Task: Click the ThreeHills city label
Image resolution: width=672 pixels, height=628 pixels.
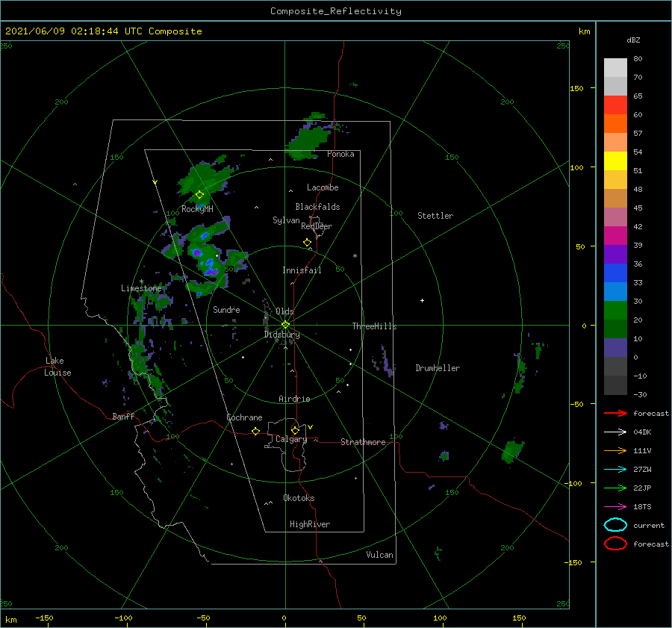Action: [375, 326]
